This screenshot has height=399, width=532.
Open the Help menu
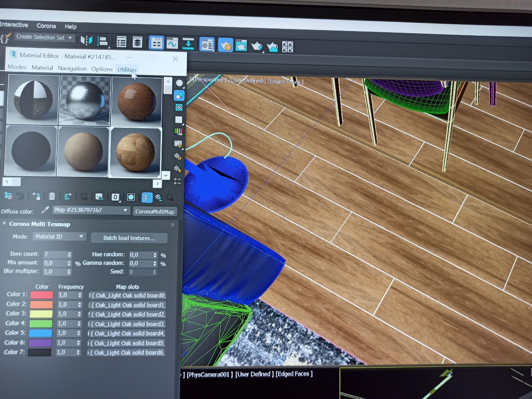tap(71, 27)
